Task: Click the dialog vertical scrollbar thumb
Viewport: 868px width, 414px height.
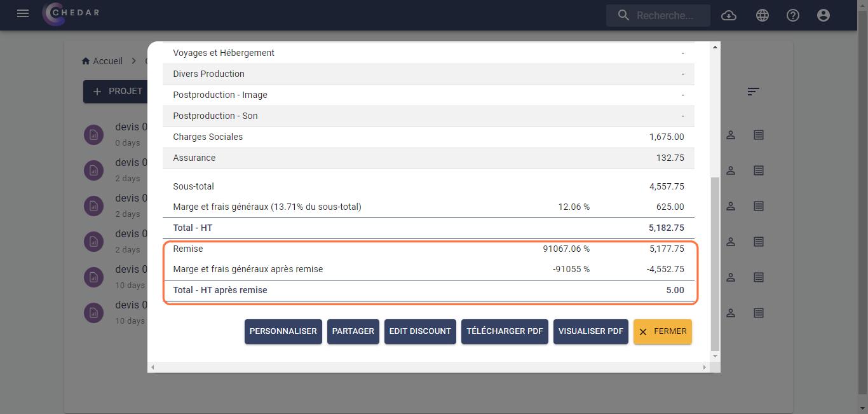Action: click(715, 264)
